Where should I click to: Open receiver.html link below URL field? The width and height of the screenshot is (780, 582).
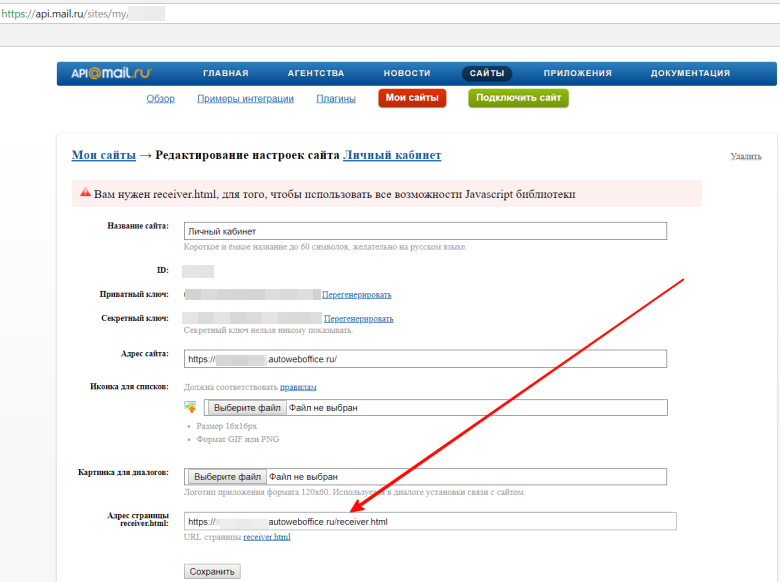(x=267, y=537)
